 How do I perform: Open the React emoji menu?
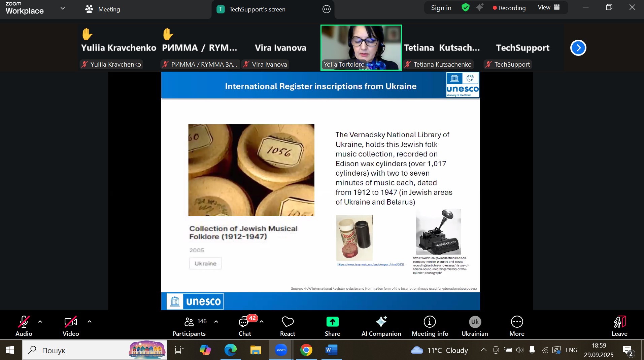coord(287,326)
